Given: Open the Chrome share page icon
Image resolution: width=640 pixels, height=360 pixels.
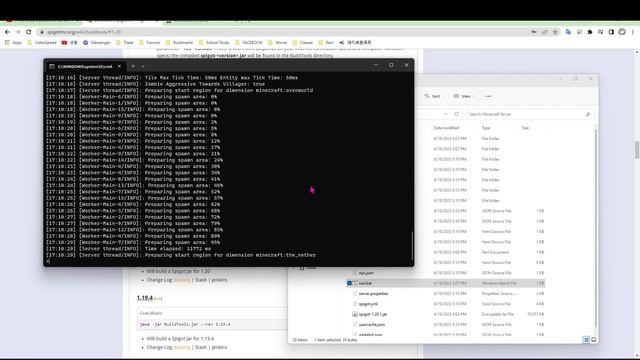Looking at the screenshot, I should [544, 32].
